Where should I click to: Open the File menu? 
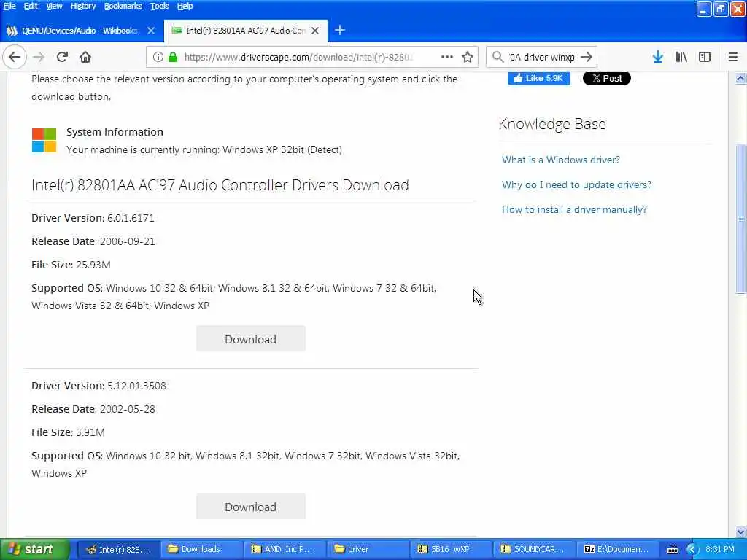(9, 6)
